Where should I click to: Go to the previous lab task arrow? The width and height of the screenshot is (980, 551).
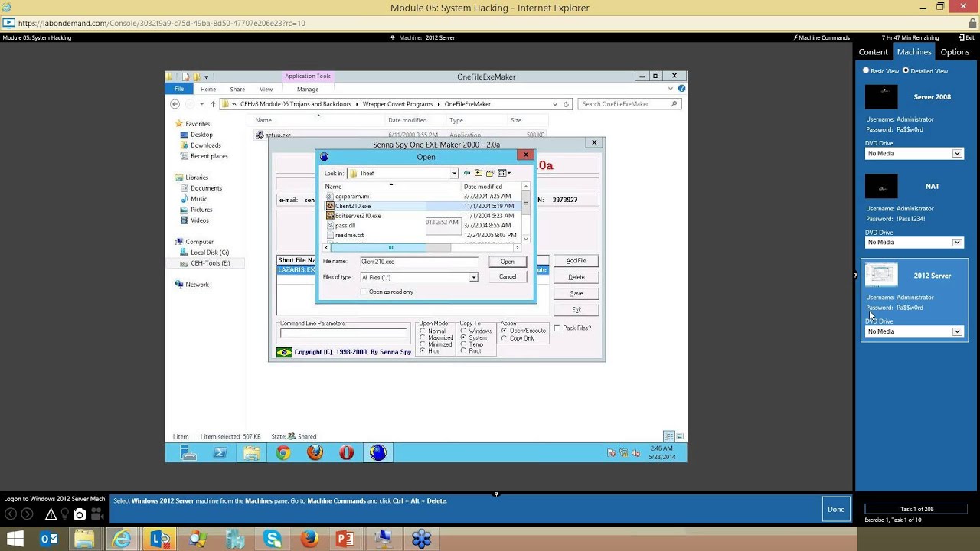[x=9, y=514]
